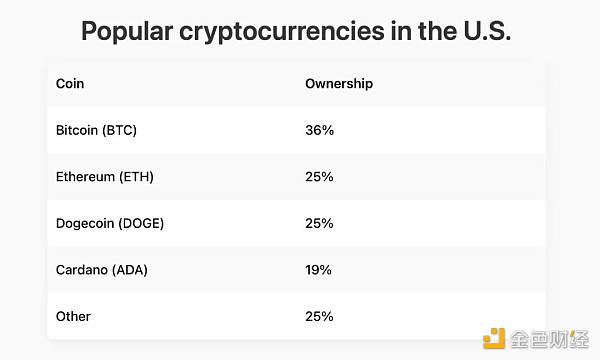The width and height of the screenshot is (600, 360).
Task: Click the Other row's 25% value
Action: point(320,316)
